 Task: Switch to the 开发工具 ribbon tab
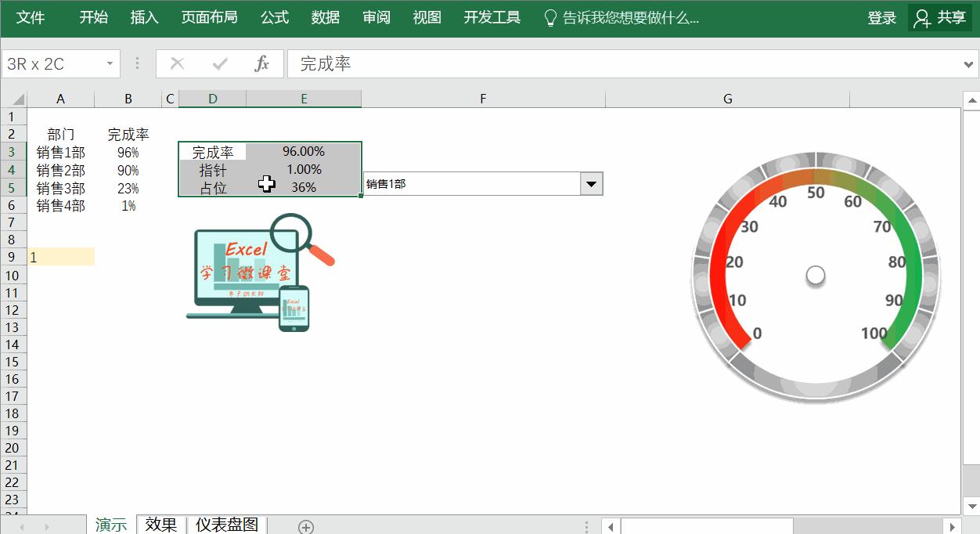[492, 16]
